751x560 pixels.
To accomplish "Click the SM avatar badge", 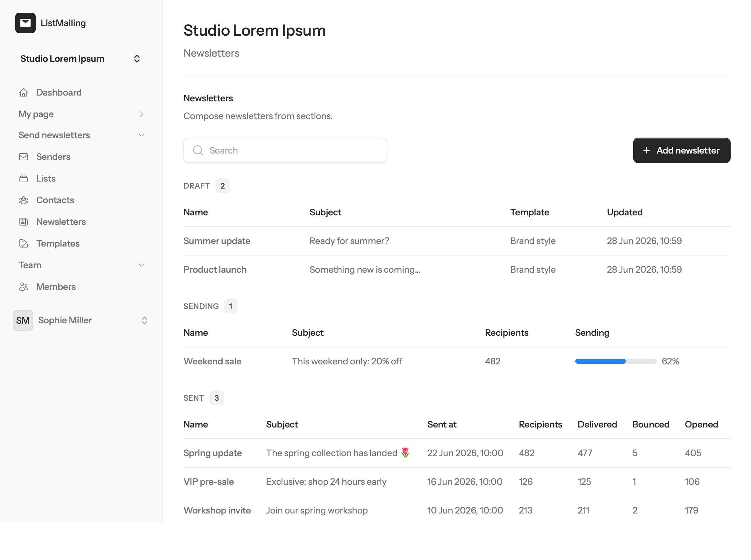I will tap(23, 320).
